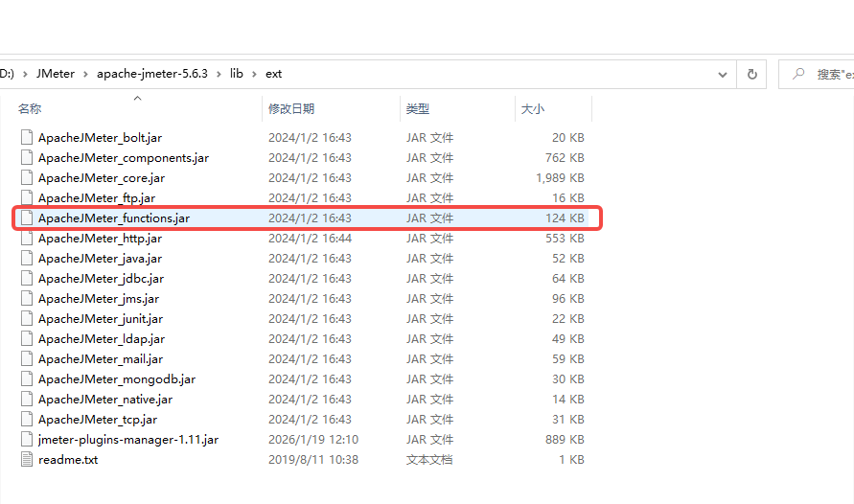Open the address bar history dropdown
854x504 pixels.
pyautogui.click(x=722, y=75)
